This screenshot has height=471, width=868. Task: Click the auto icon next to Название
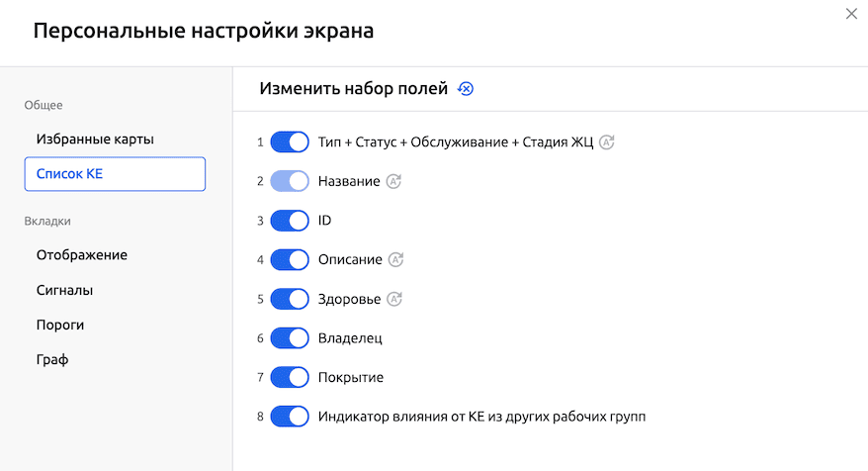pos(393,181)
